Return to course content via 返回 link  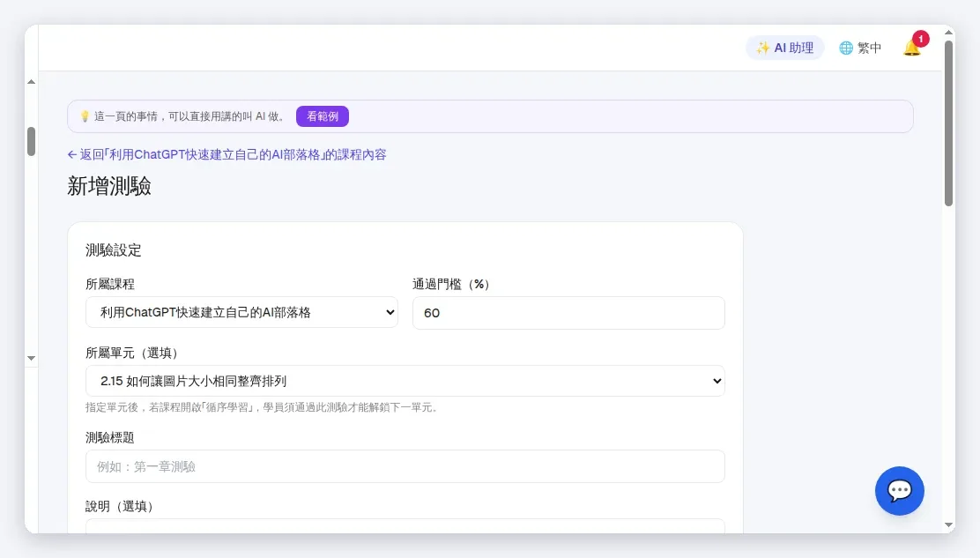click(226, 154)
